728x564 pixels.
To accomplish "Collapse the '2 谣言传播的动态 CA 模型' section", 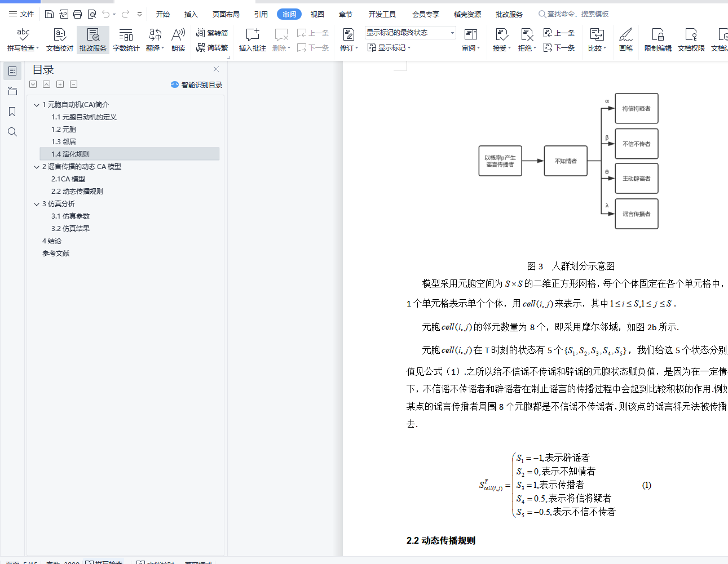I will point(37,167).
